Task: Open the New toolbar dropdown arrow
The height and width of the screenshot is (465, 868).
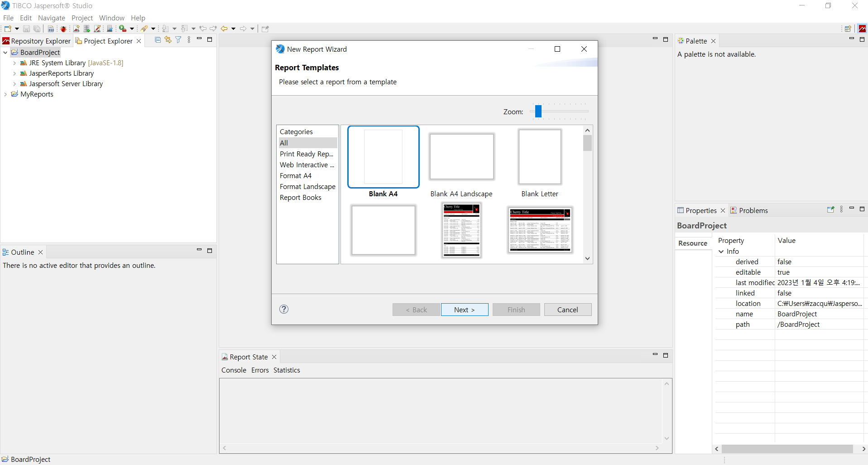Action: coord(17,29)
